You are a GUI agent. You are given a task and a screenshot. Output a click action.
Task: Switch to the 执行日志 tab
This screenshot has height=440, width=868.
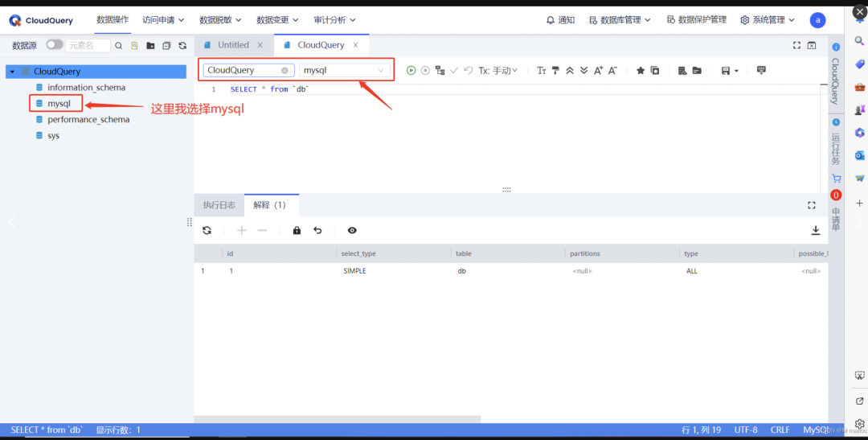tap(219, 205)
